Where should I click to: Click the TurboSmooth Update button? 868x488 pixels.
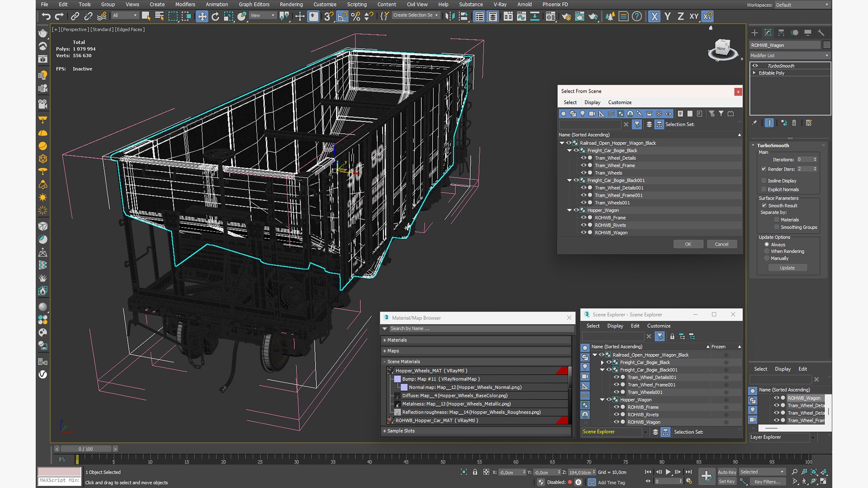click(x=787, y=268)
